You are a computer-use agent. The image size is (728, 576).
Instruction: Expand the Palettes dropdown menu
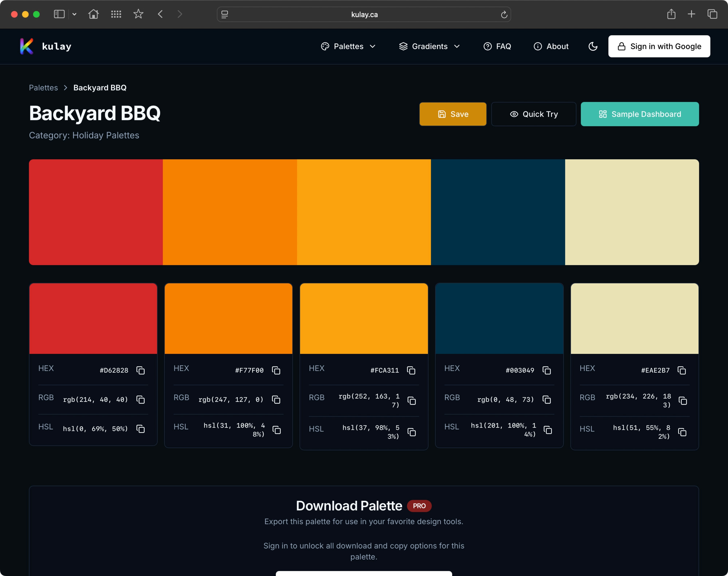click(348, 46)
